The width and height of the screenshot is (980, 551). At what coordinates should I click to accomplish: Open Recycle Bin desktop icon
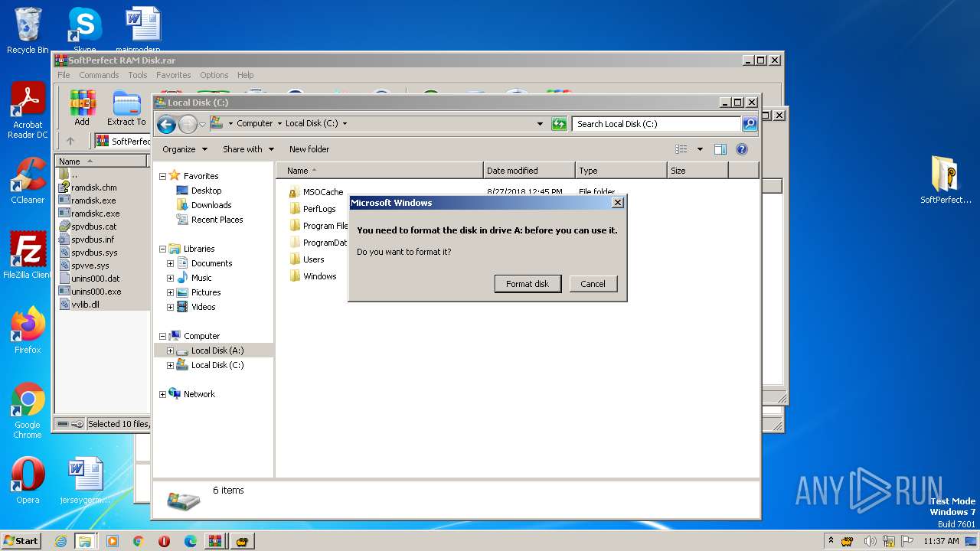click(x=28, y=31)
